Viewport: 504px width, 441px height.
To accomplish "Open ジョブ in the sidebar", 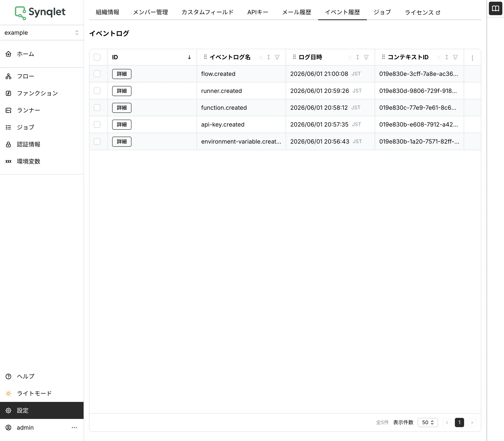I will [42, 127].
